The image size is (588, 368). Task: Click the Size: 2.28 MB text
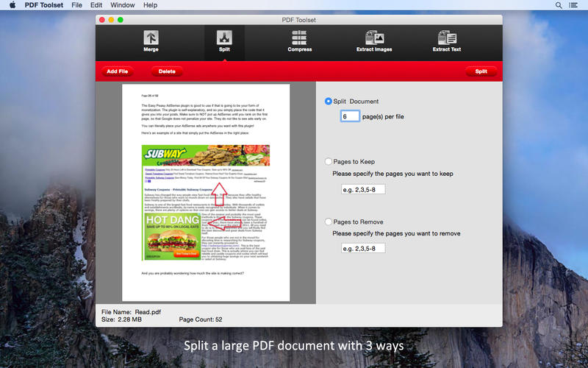point(121,319)
